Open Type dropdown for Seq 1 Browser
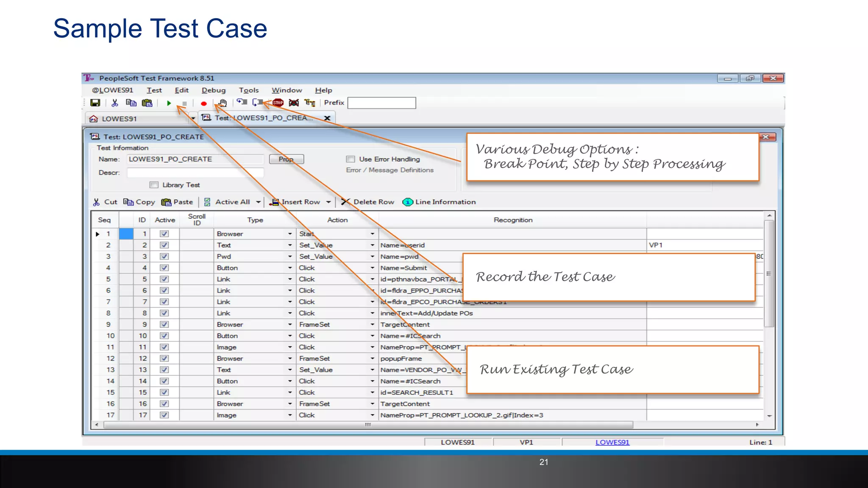Image resolution: width=868 pixels, height=488 pixels. [x=290, y=234]
